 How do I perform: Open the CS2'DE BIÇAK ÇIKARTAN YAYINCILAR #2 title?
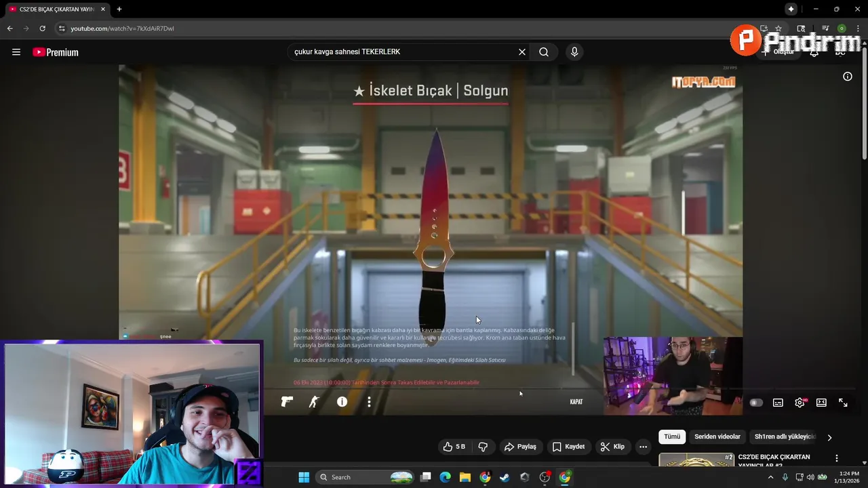(774, 461)
